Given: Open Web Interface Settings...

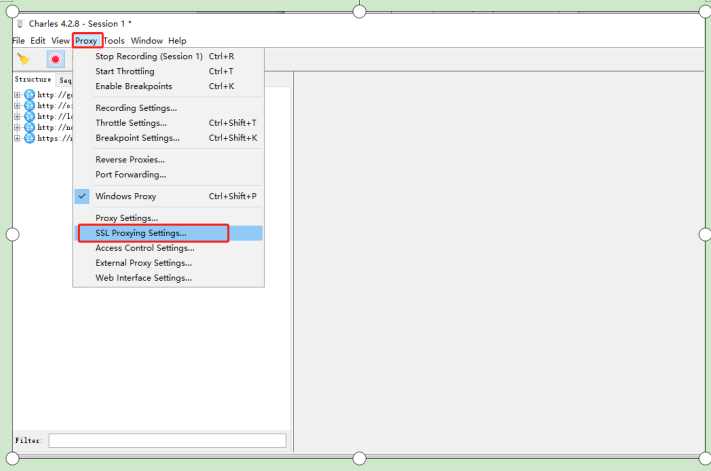Looking at the screenshot, I should pyautogui.click(x=168, y=278).
